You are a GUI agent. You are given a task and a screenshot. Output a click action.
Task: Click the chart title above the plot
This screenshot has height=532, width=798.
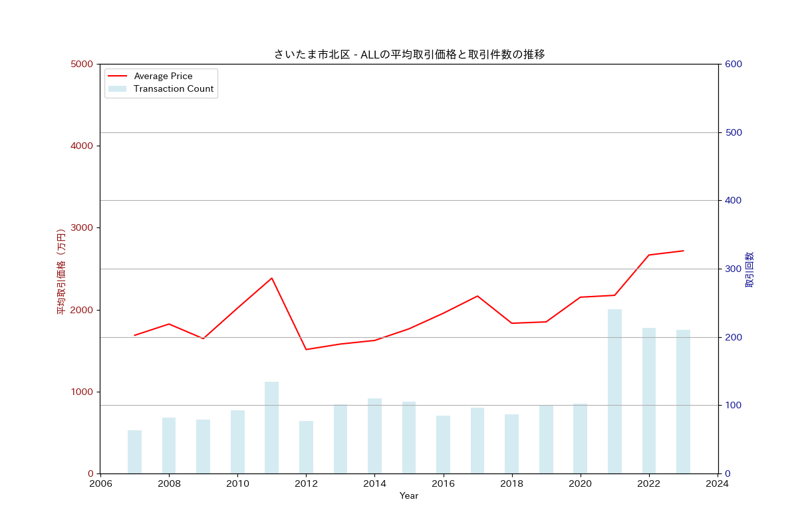409,55
